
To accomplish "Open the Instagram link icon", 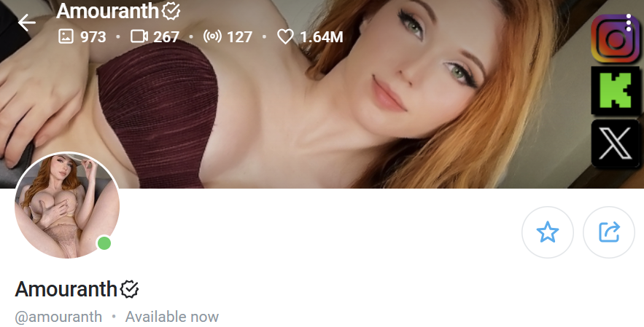I will click(x=616, y=39).
